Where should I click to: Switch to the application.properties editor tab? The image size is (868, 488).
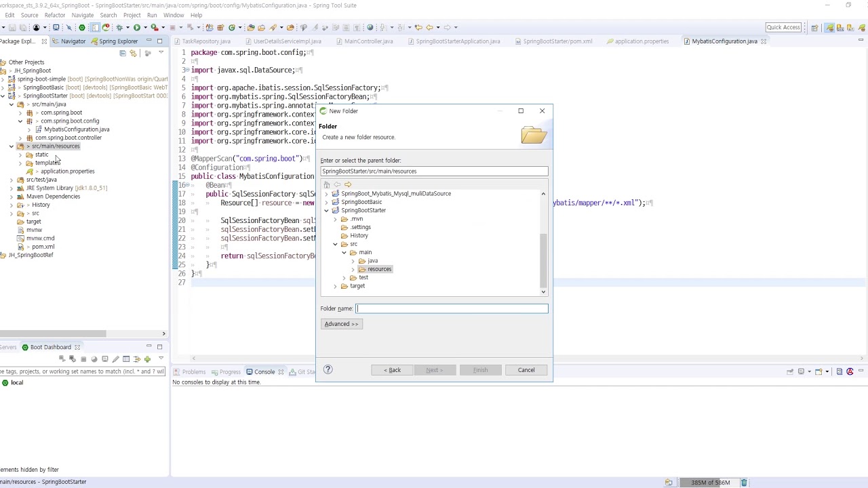[637, 41]
